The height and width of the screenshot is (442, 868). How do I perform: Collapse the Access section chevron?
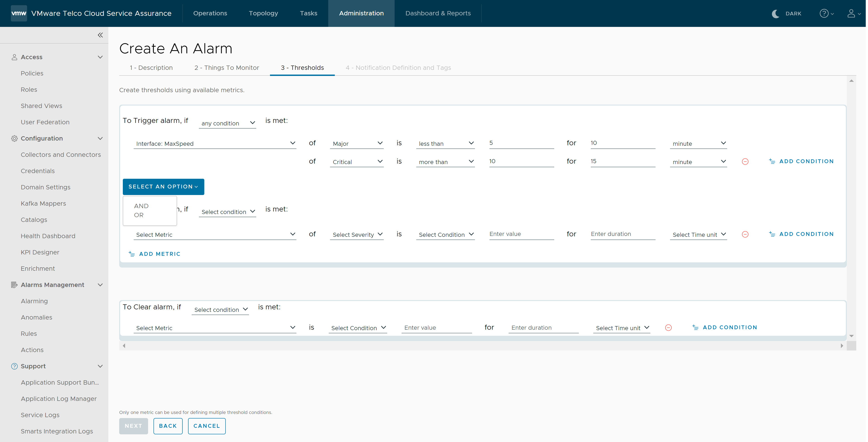click(x=100, y=57)
